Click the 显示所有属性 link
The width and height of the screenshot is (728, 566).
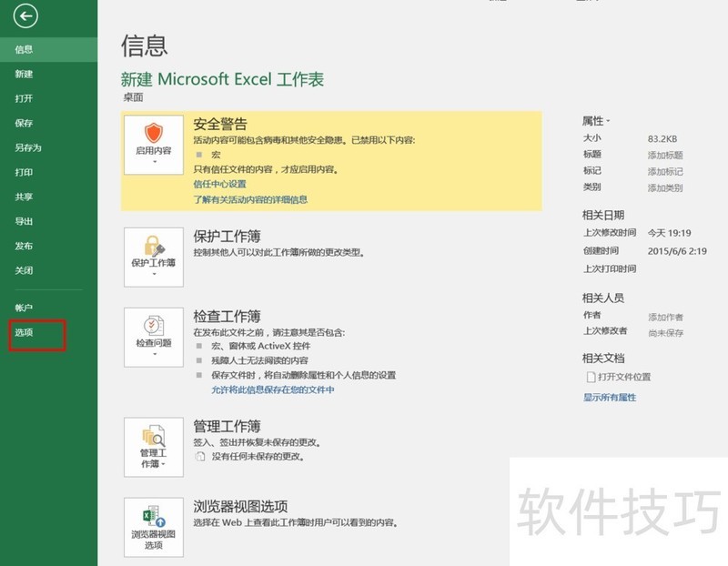pos(610,398)
